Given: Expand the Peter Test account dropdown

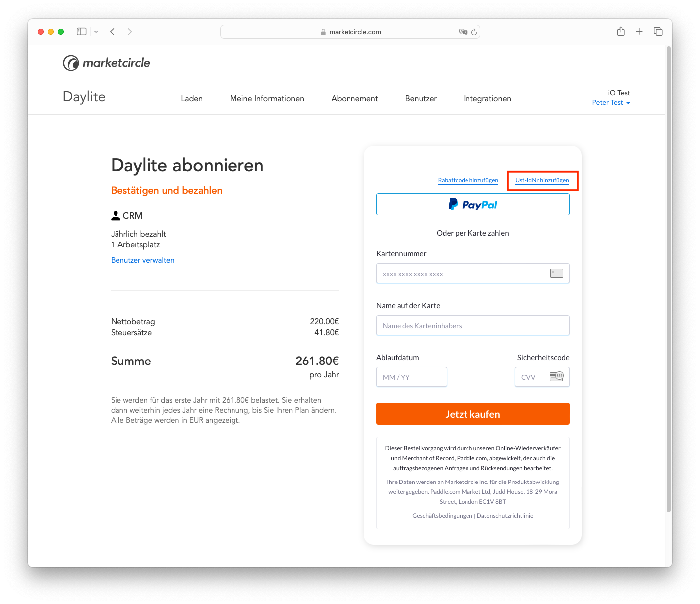Looking at the screenshot, I should [611, 103].
